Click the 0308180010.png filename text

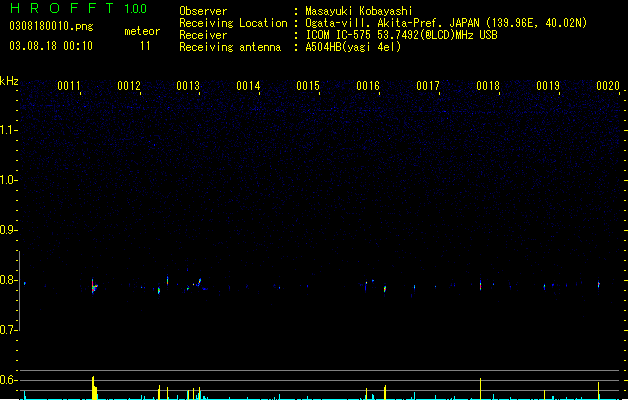tap(51, 26)
